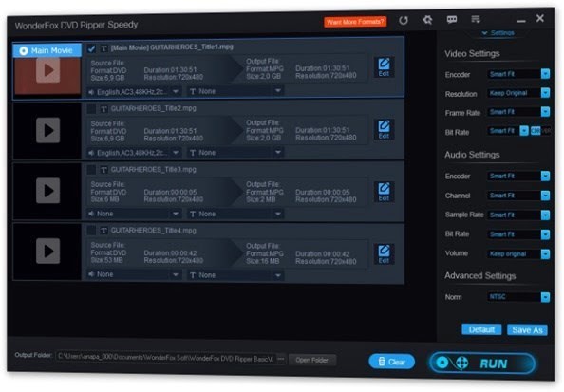Viewport: 564px width, 392px height.
Task: Check the GUITARHEROES_Title4 checkbox
Action: 91,231
